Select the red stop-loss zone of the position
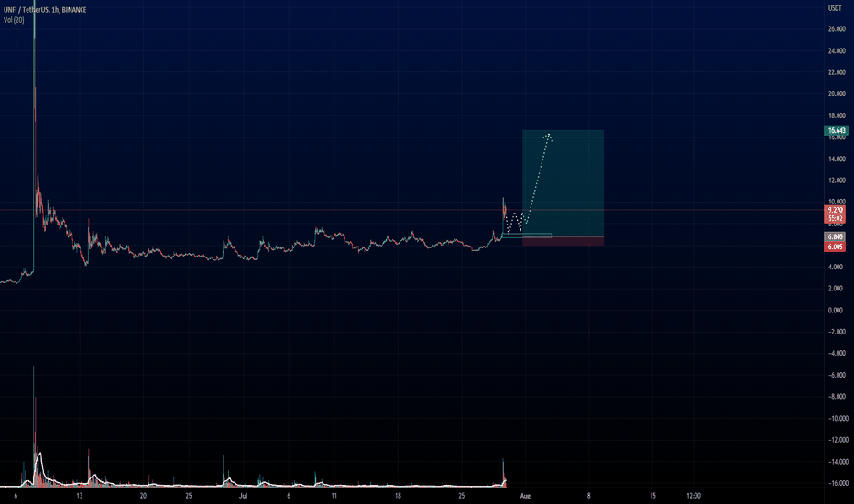 [564, 241]
